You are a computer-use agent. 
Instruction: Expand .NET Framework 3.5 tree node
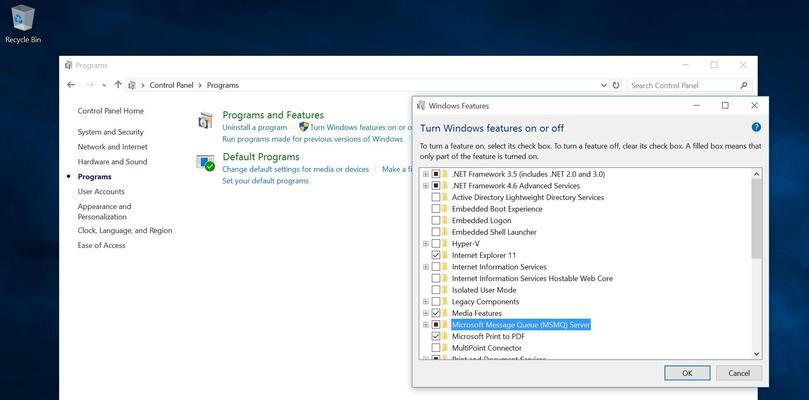tap(426, 174)
